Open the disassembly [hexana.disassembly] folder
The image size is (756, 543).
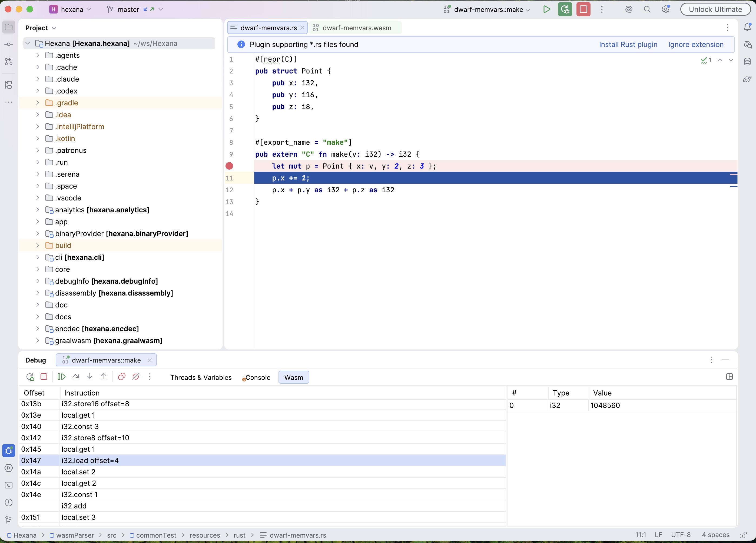[x=114, y=293]
